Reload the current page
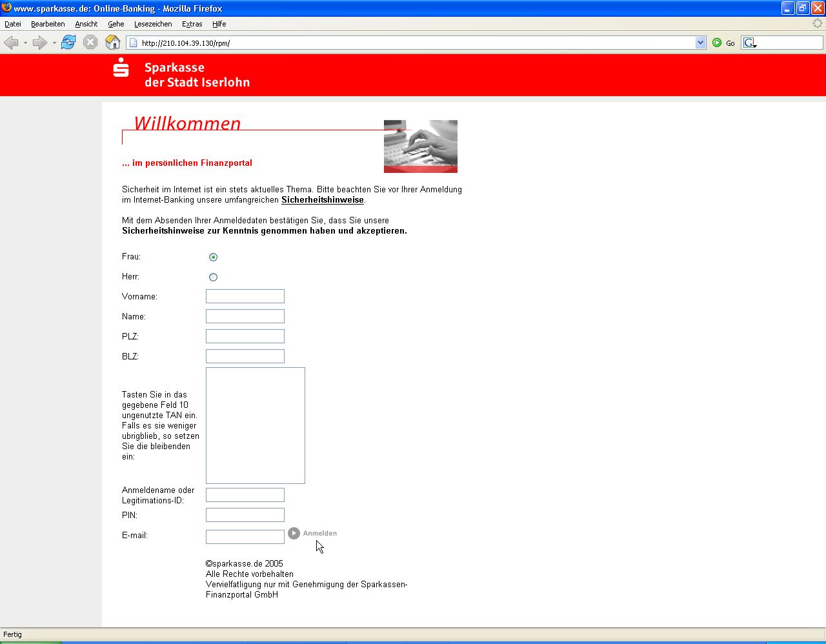Screen dimensions: 826x644 coord(68,43)
